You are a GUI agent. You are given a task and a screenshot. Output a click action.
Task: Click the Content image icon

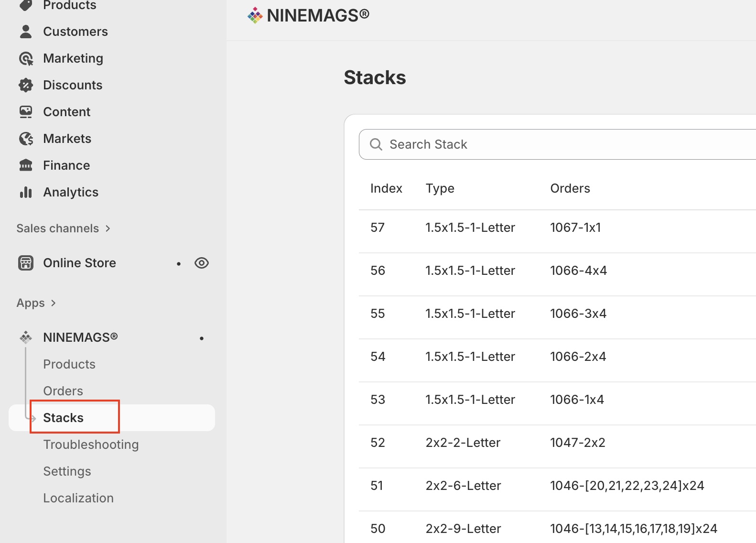click(x=26, y=112)
